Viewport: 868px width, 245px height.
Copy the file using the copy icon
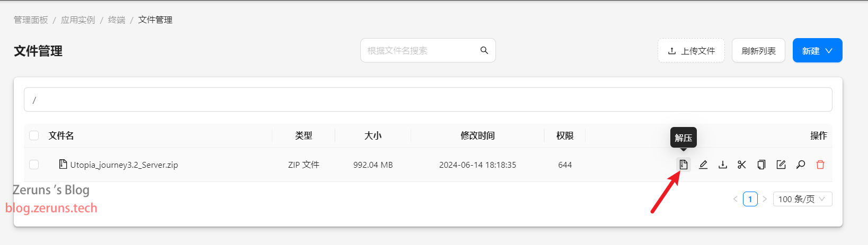click(x=761, y=165)
